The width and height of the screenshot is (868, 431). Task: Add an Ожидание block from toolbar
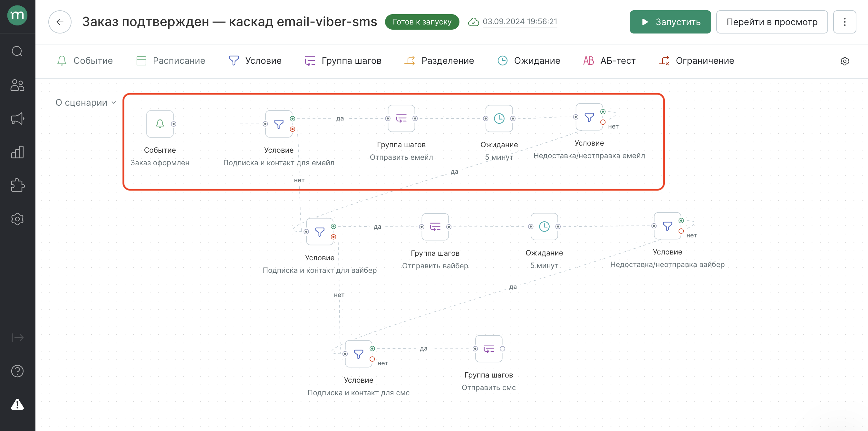(529, 61)
